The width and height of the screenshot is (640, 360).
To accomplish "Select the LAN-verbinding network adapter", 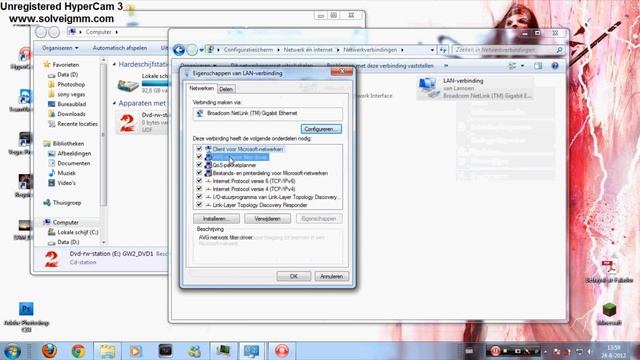I will [475, 88].
